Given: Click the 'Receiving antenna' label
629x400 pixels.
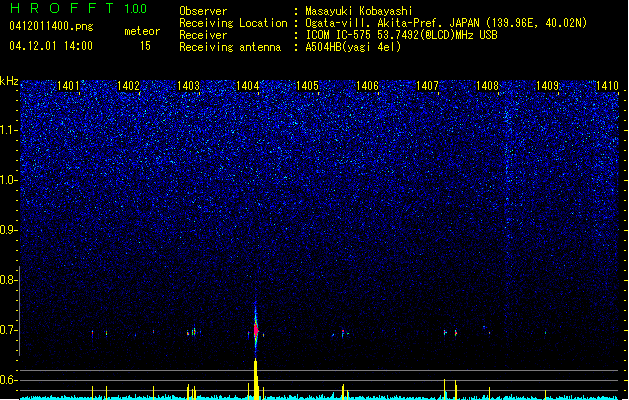Looking at the screenshot, I should coord(230,47).
